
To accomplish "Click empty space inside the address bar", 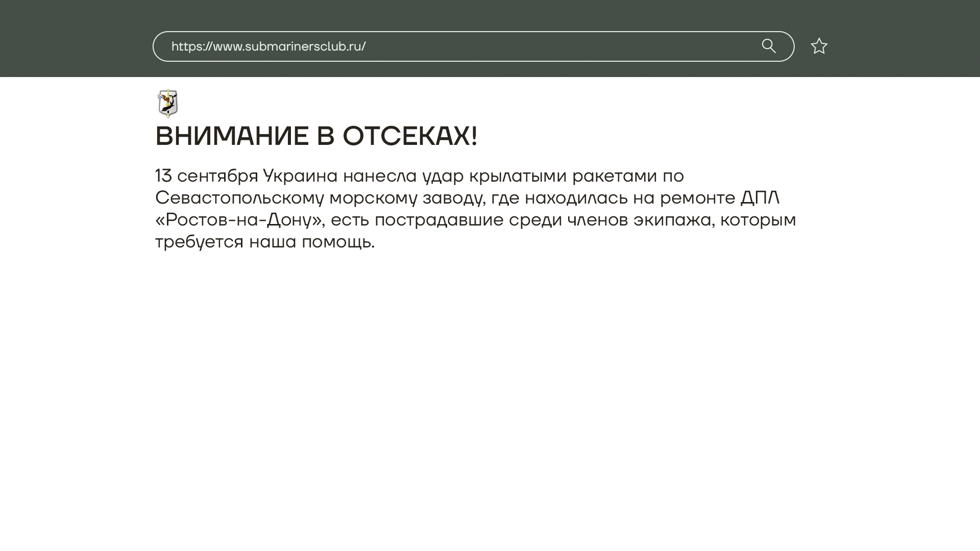I will tap(561, 46).
